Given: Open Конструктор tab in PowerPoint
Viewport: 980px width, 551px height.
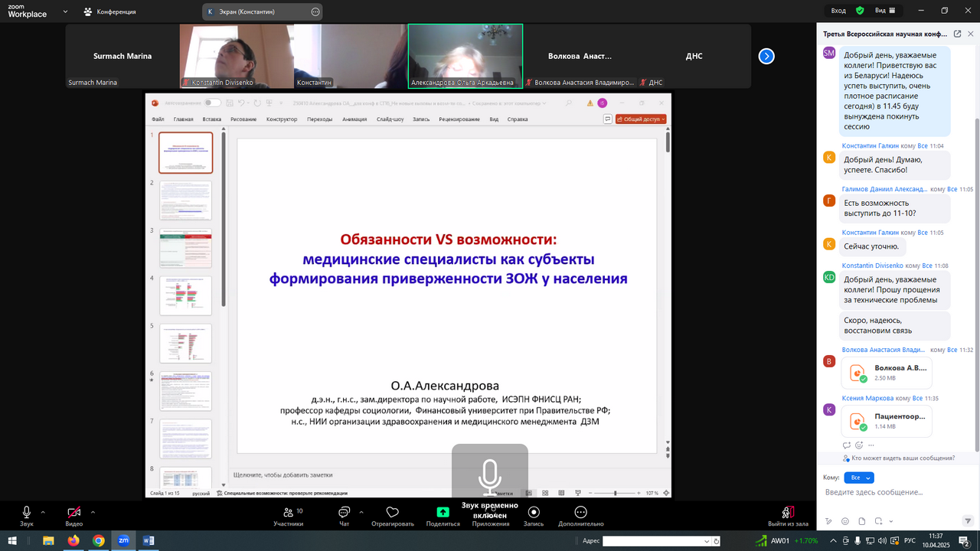Looking at the screenshot, I should [x=282, y=119].
